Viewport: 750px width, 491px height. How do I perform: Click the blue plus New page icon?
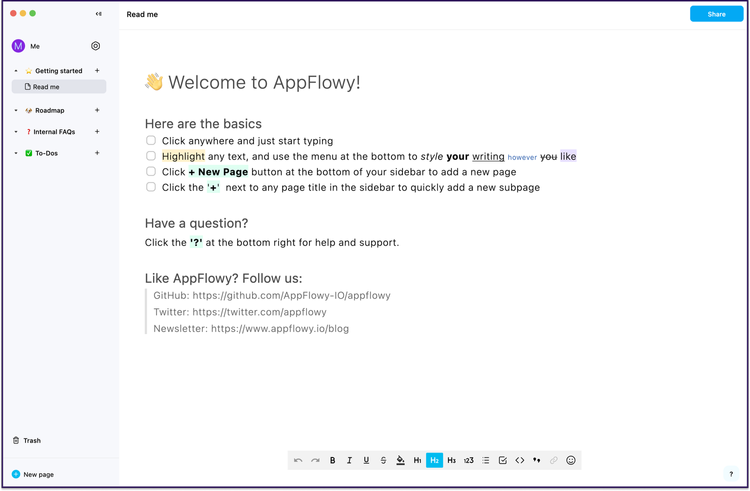16,474
